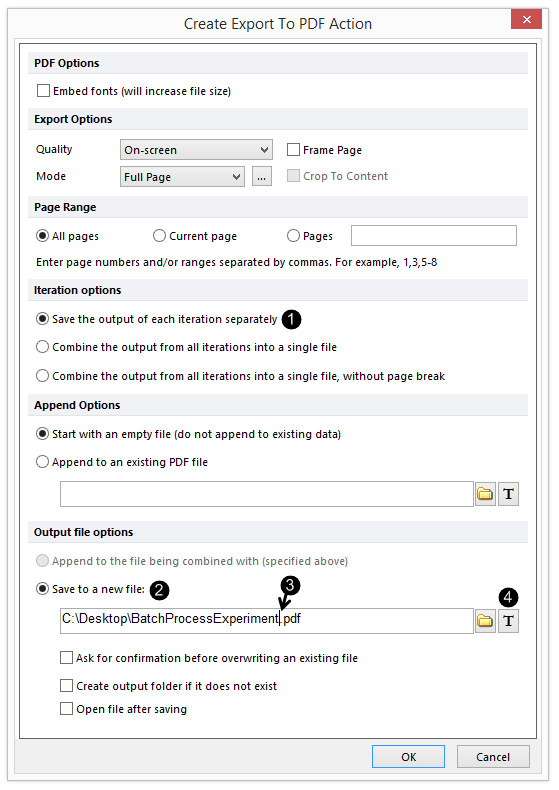Click the new file path field with BatchProcessExperiment.pdf

pos(266,621)
